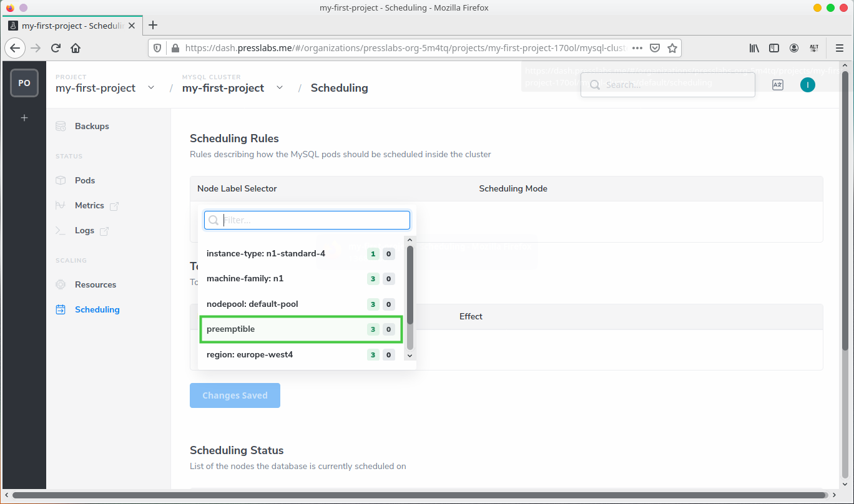The image size is (854, 504).
Task: Save page to Pocket
Action: click(655, 48)
